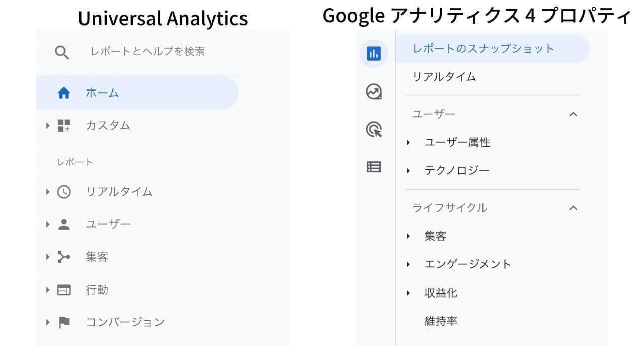Select the GA4 リアルタイム menu item

pos(444,77)
